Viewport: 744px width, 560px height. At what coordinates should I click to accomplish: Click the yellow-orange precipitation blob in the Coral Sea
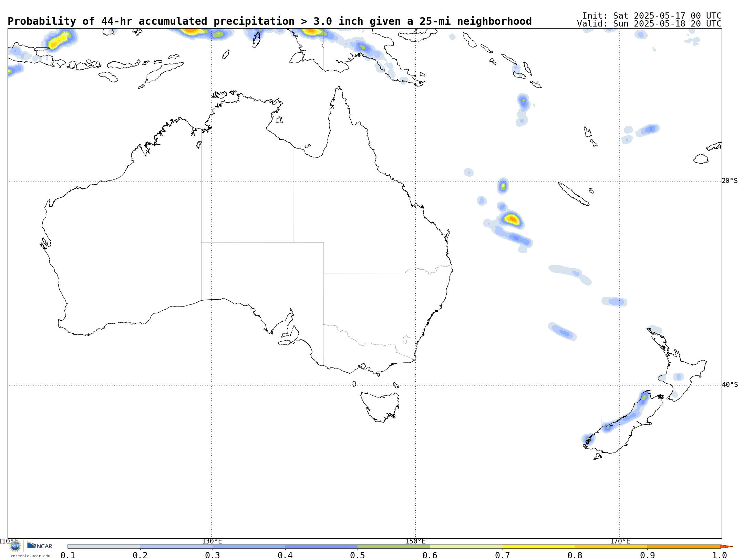(x=511, y=219)
